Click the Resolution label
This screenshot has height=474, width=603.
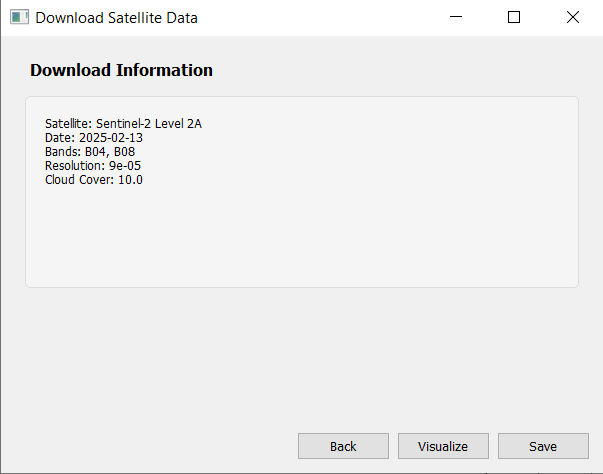[x=73, y=165]
